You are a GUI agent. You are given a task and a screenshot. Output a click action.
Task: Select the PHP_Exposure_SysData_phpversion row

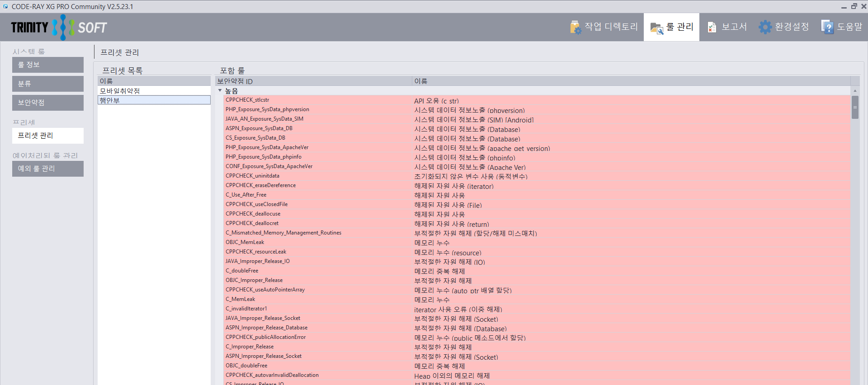pyautogui.click(x=537, y=110)
